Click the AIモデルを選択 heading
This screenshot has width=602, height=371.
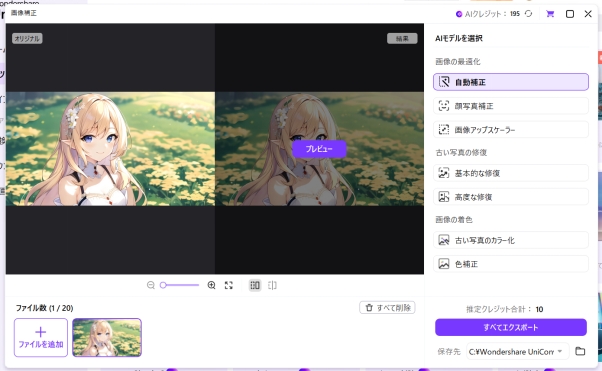coord(459,38)
